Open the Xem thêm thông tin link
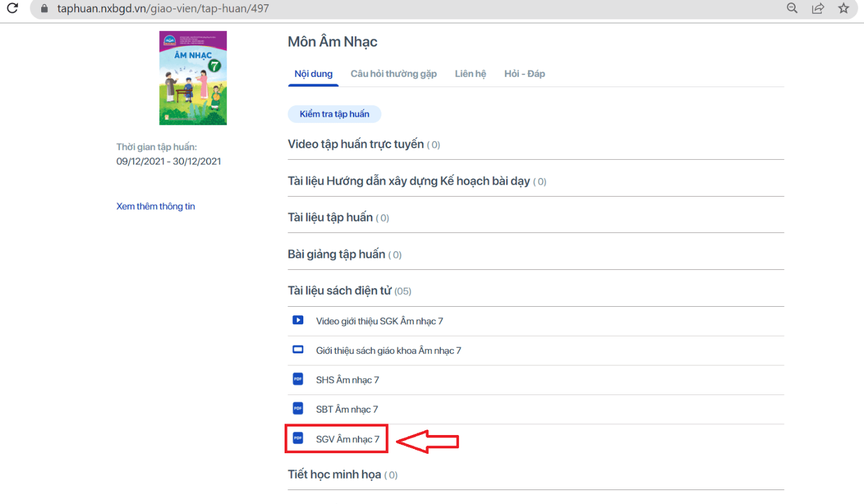Viewport: 864px width, 504px height. 156,206
